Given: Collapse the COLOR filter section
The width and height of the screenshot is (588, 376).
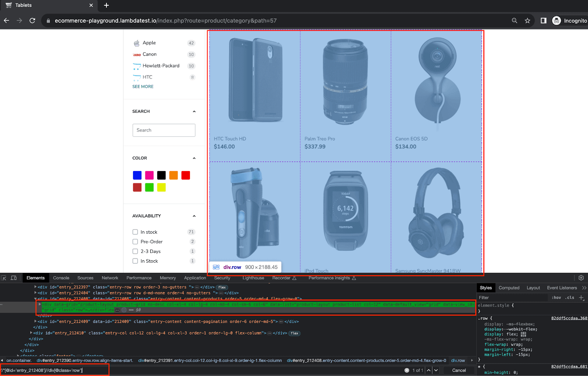Looking at the screenshot, I should pyautogui.click(x=194, y=158).
